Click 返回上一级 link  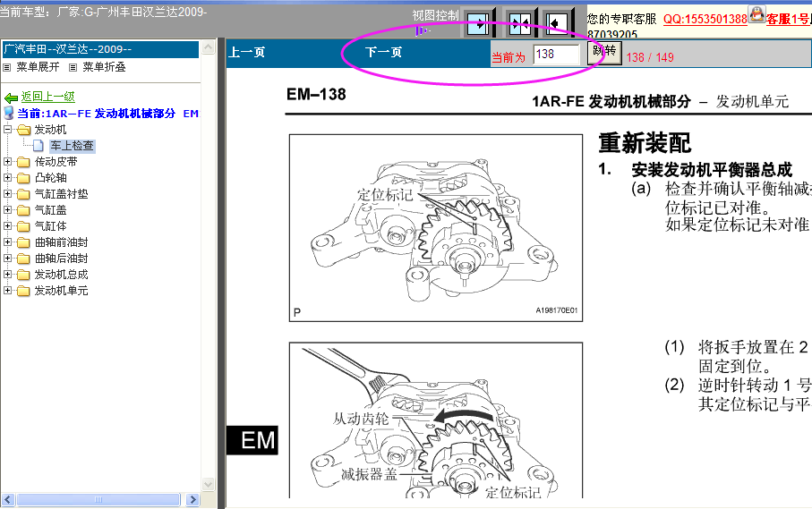point(48,97)
